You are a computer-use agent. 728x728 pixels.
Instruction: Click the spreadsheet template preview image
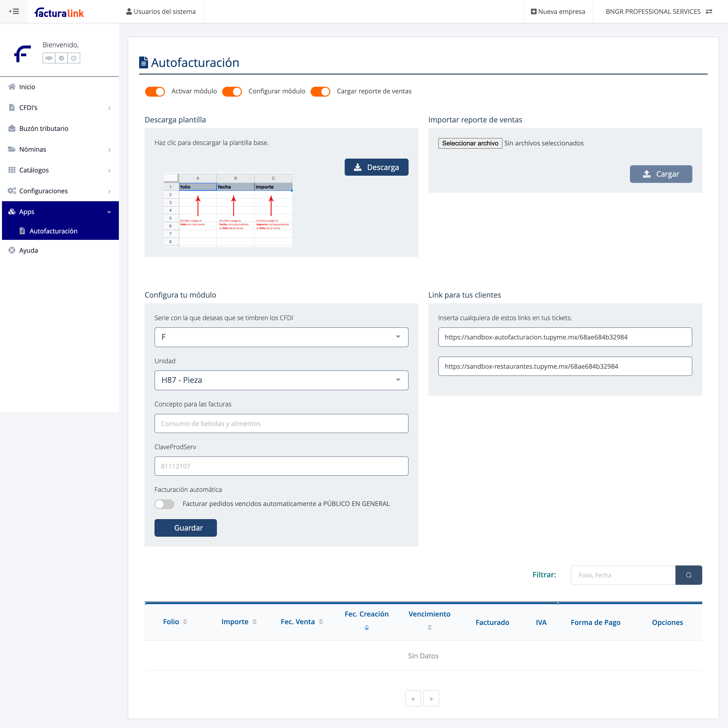[x=228, y=210]
